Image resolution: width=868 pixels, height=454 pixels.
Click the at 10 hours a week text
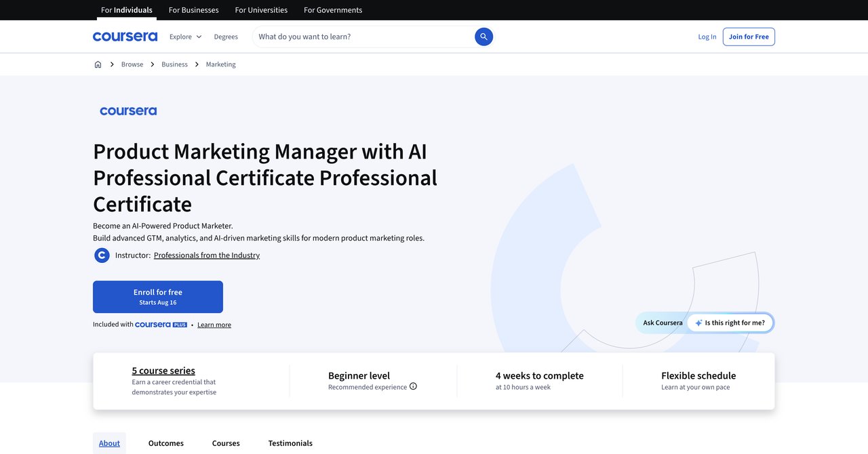point(523,388)
